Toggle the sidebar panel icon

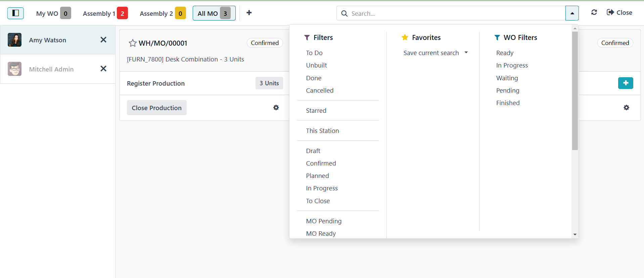point(15,13)
